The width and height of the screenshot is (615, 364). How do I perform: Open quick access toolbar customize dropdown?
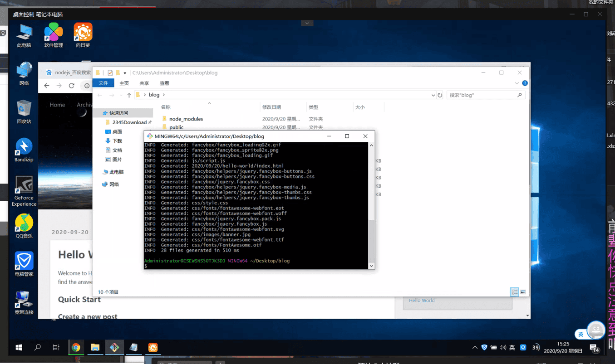[125, 73]
